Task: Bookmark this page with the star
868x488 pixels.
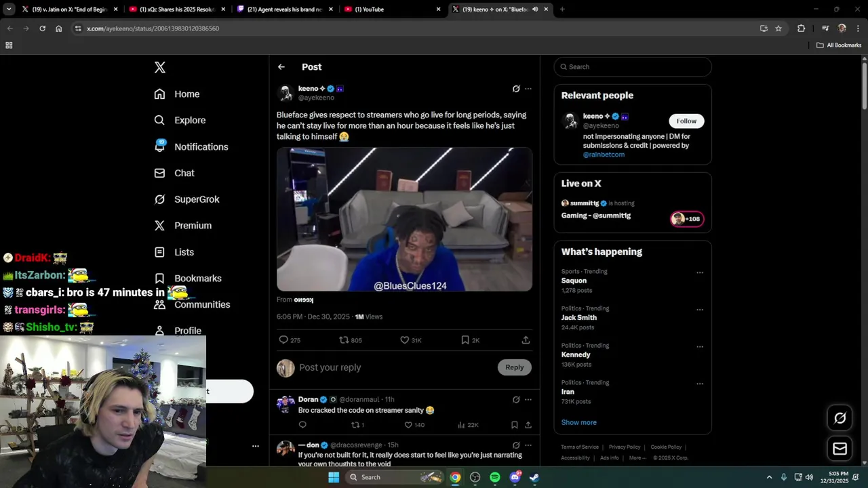Action: click(x=778, y=28)
